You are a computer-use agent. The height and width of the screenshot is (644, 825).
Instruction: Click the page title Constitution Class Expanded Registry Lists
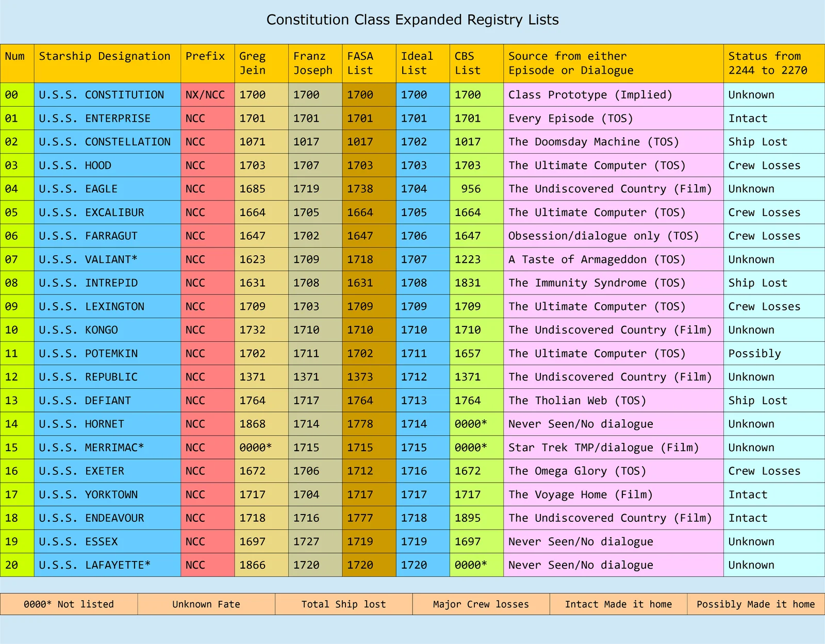[412, 20]
